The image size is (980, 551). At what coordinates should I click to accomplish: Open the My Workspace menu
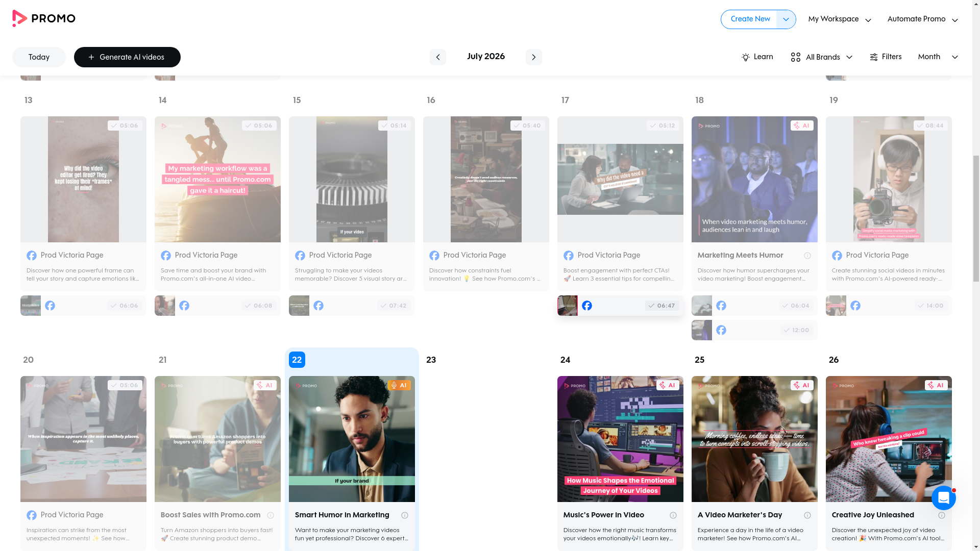click(x=839, y=19)
